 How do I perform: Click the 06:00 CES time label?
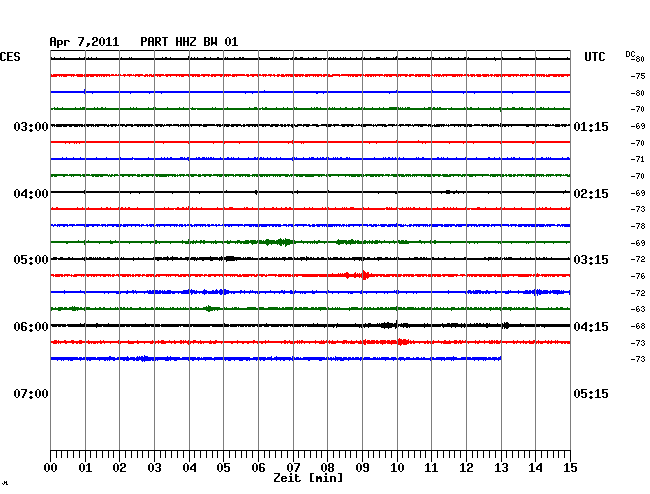pos(31,327)
